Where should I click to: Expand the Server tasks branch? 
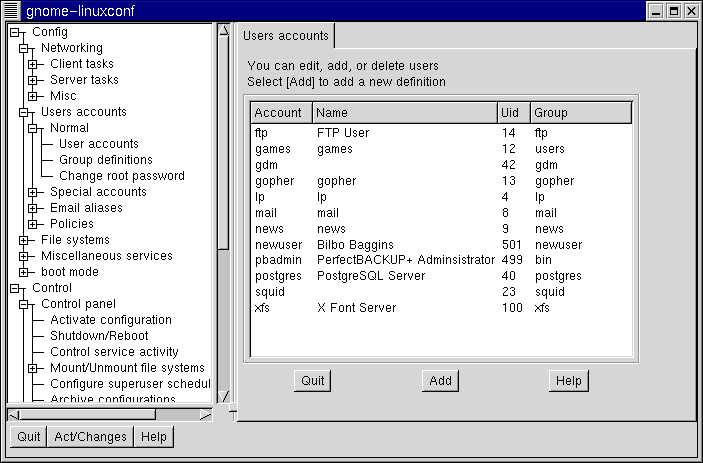pyautogui.click(x=32, y=80)
